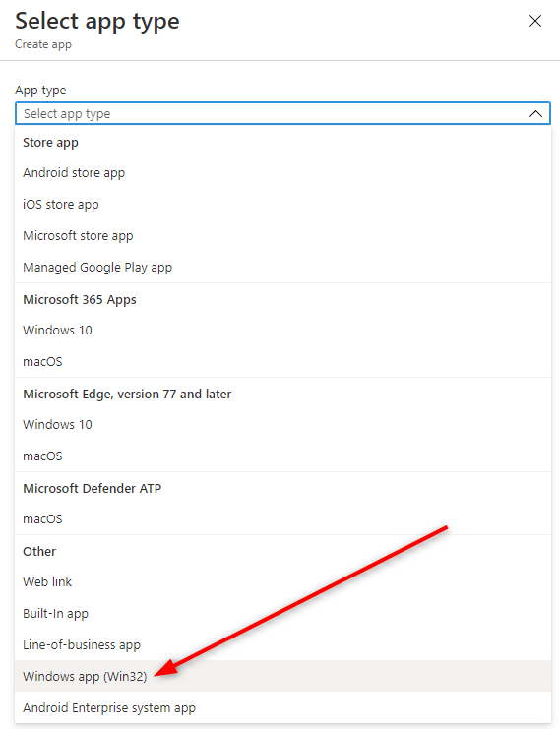Close the Select app type panel
Image resolution: width=560 pixels, height=729 pixels.
[x=535, y=21]
